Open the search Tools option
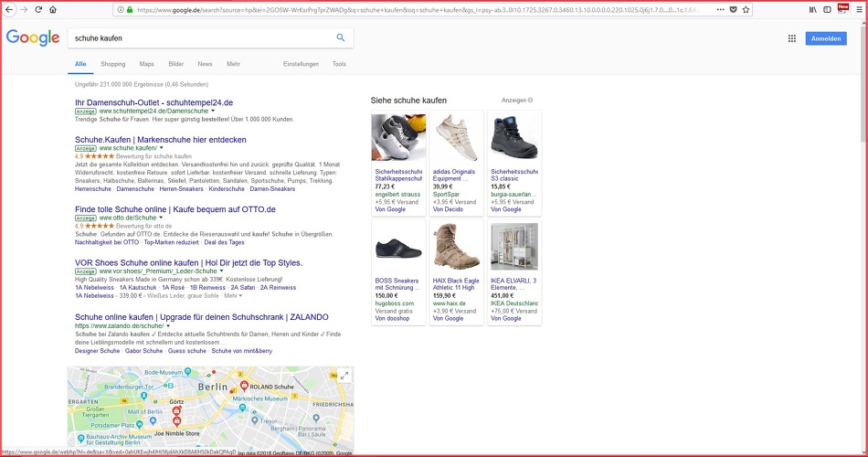Image resolution: width=868 pixels, height=457 pixels. click(339, 64)
